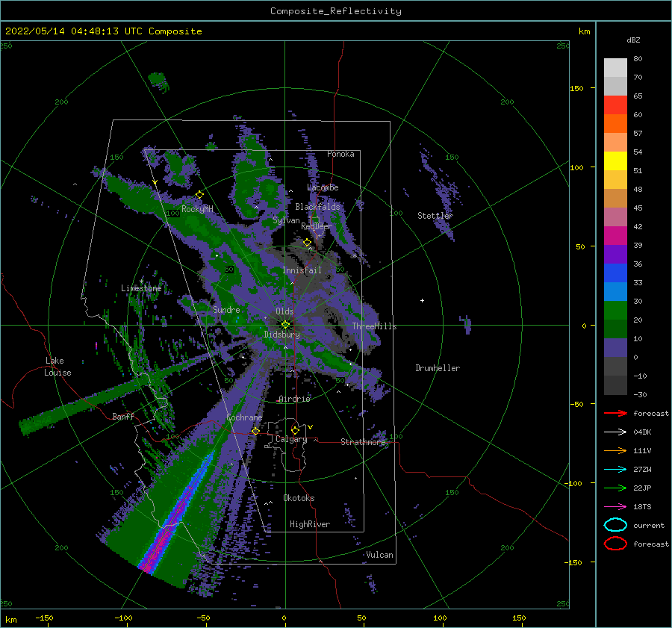Click the Lacombe town label
Screen dimensions: 672x628
click(x=323, y=187)
